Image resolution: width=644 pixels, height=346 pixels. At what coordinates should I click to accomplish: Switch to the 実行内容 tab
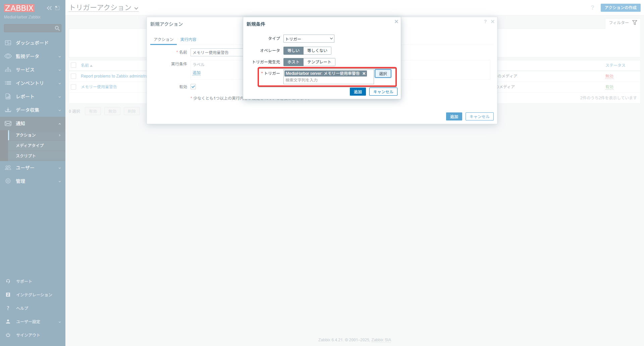pyautogui.click(x=188, y=40)
